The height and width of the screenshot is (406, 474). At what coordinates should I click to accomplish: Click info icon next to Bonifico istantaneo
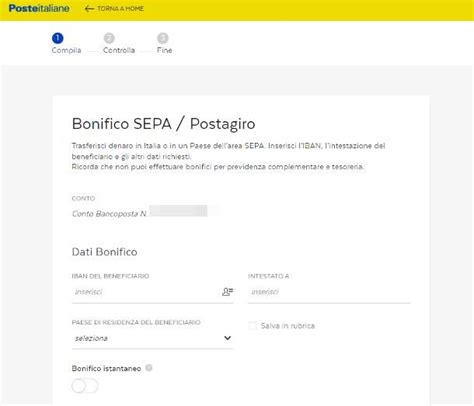tap(149, 368)
